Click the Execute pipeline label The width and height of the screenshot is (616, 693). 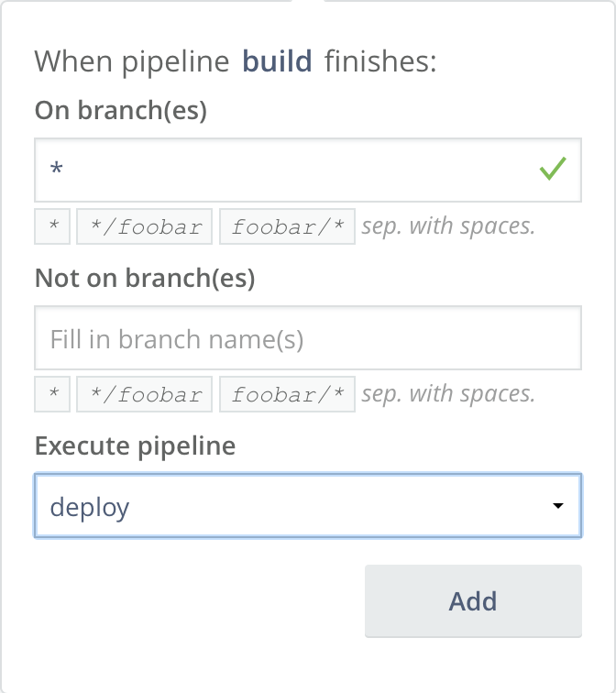tap(135, 446)
